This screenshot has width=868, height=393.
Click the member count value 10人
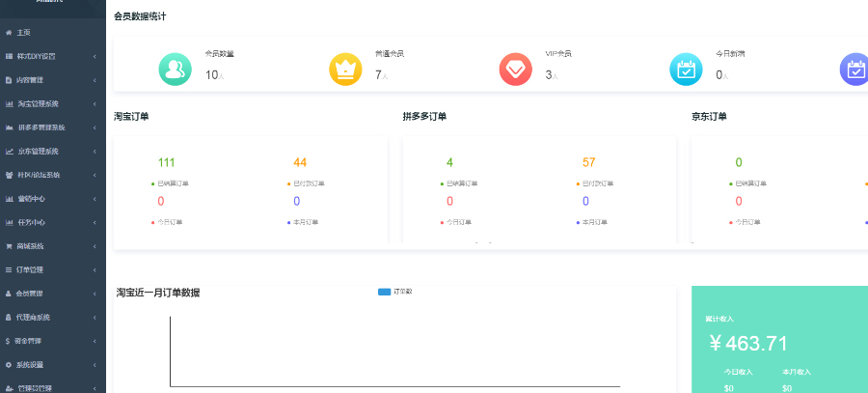pyautogui.click(x=215, y=75)
